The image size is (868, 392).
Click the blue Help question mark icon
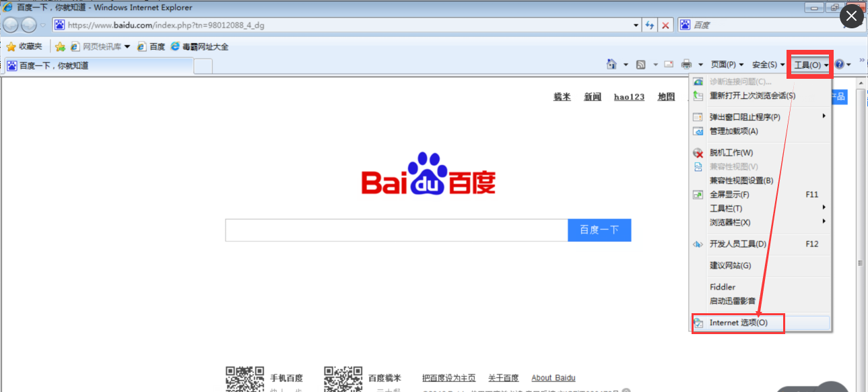pyautogui.click(x=839, y=65)
